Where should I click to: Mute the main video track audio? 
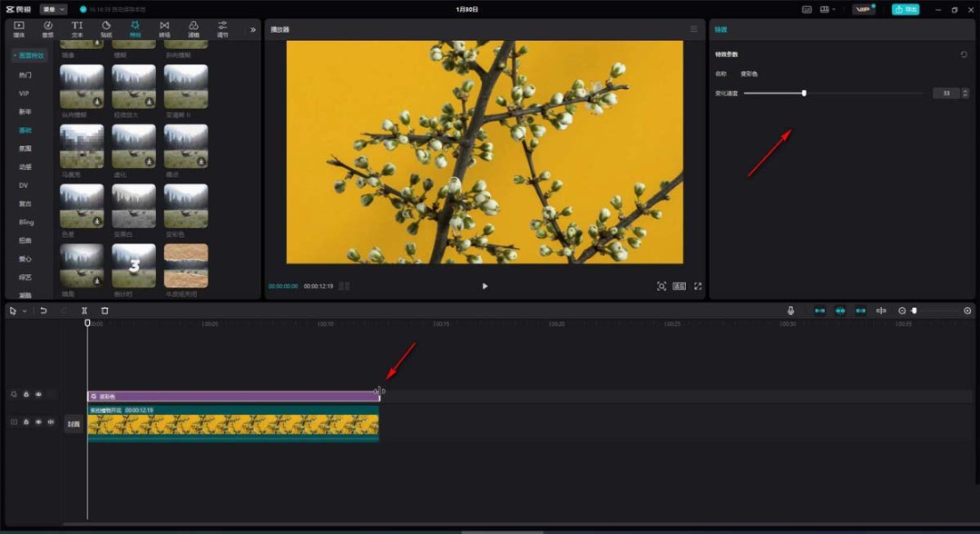(x=51, y=422)
